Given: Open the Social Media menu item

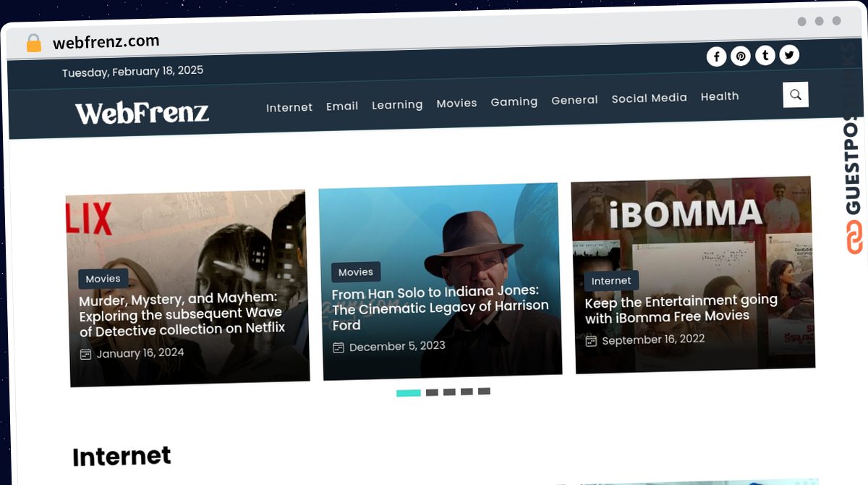Looking at the screenshot, I should (649, 98).
